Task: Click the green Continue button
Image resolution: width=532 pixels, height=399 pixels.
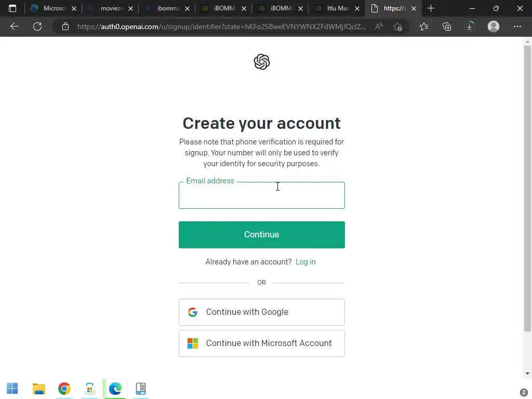Action: [262, 235]
